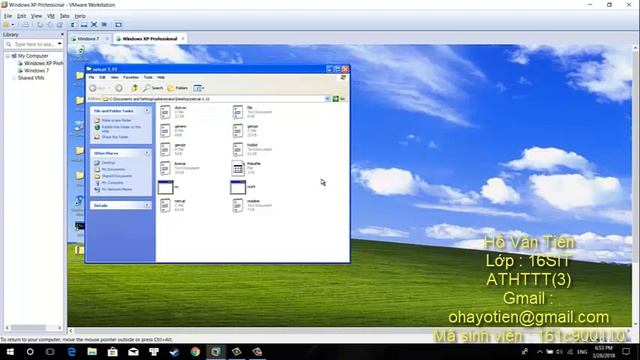Select Windows XP Professional in Library tree
The image size is (640, 360).
click(43, 63)
